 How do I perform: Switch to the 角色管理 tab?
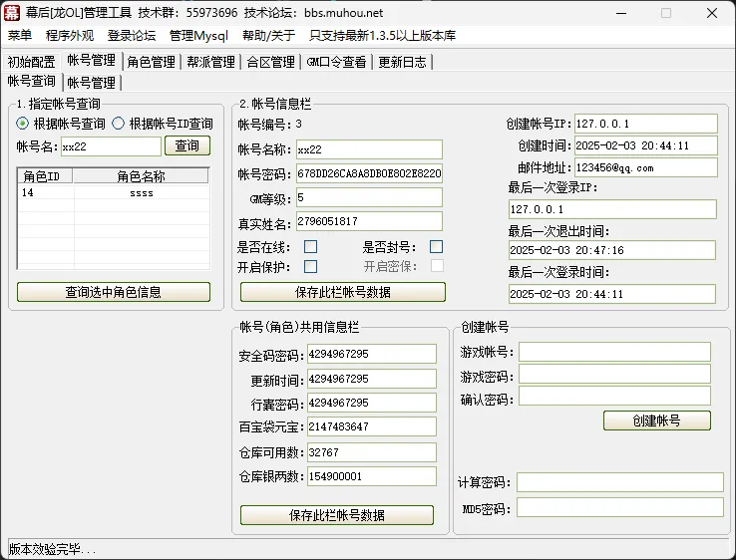[x=151, y=62]
